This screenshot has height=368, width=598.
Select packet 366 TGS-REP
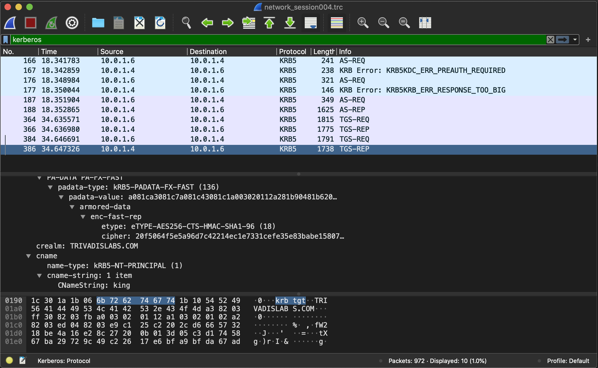(x=299, y=130)
